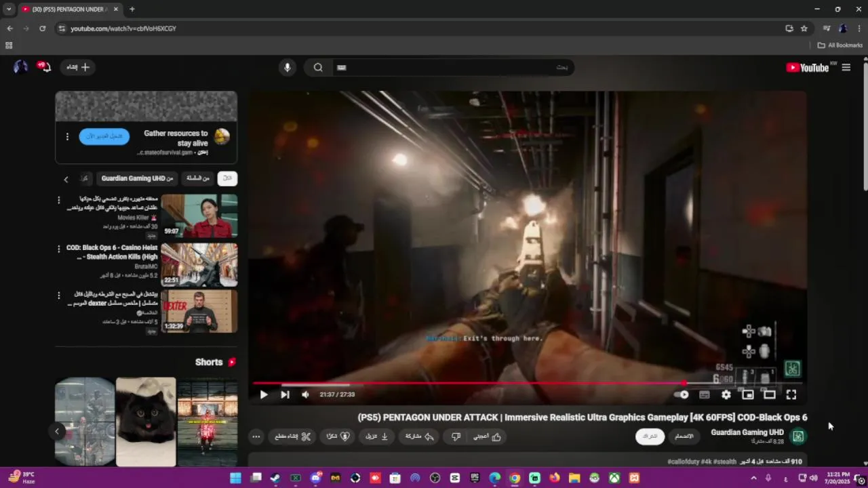The width and height of the screenshot is (868, 488).
Task: Open the options for the Casino Heist video
Action: tap(58, 249)
